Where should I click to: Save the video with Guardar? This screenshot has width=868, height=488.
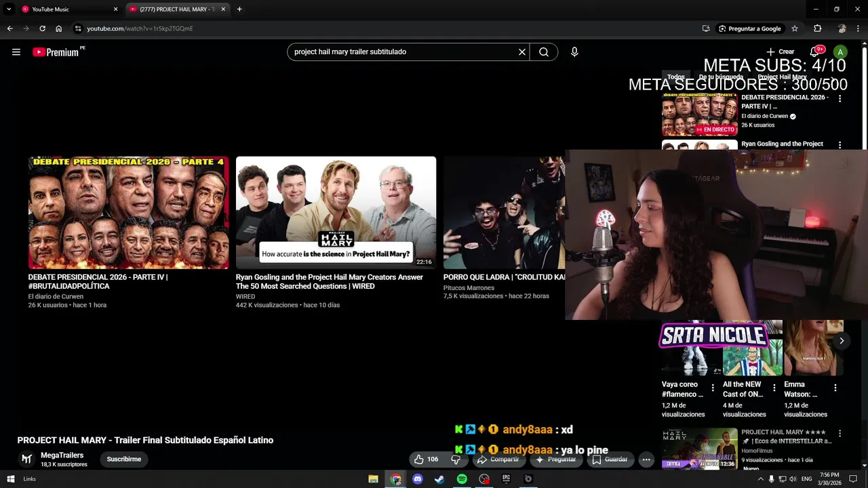pyautogui.click(x=610, y=460)
